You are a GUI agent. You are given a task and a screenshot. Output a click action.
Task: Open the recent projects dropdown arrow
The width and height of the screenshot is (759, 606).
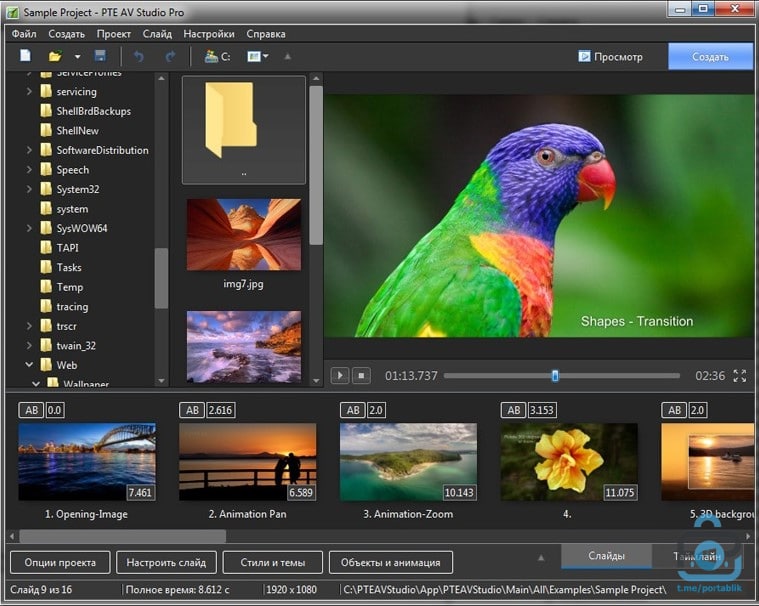pos(77,57)
